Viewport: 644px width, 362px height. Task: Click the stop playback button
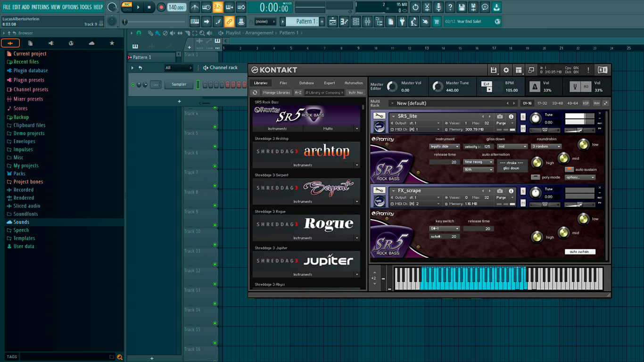149,7
